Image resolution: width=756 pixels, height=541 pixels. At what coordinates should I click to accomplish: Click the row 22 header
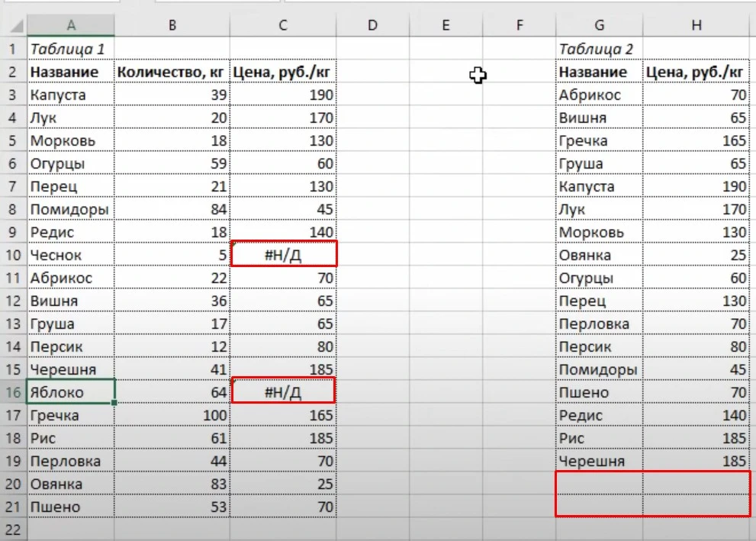[12, 529]
